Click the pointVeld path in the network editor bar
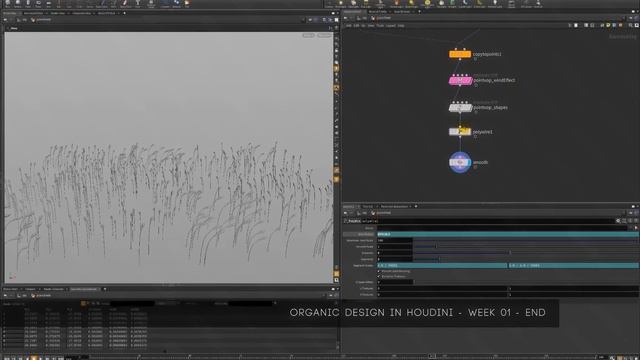Screen dimensions: 640x360 point(383,18)
